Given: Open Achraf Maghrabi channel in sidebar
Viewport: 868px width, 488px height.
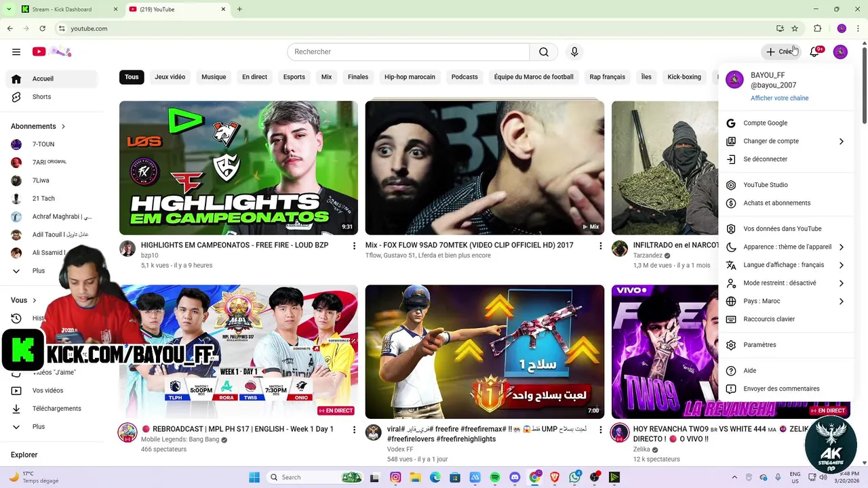Looking at the screenshot, I should coord(52,217).
